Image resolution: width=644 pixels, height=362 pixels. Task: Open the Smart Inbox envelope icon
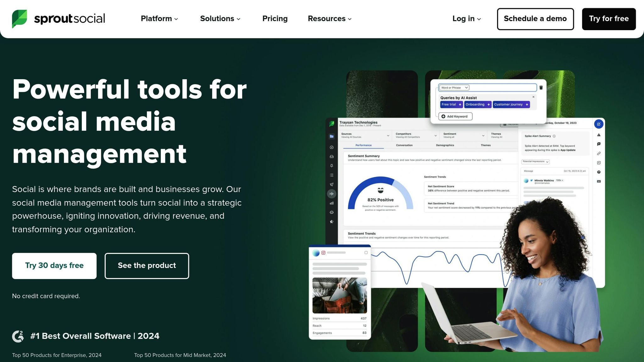click(x=331, y=156)
